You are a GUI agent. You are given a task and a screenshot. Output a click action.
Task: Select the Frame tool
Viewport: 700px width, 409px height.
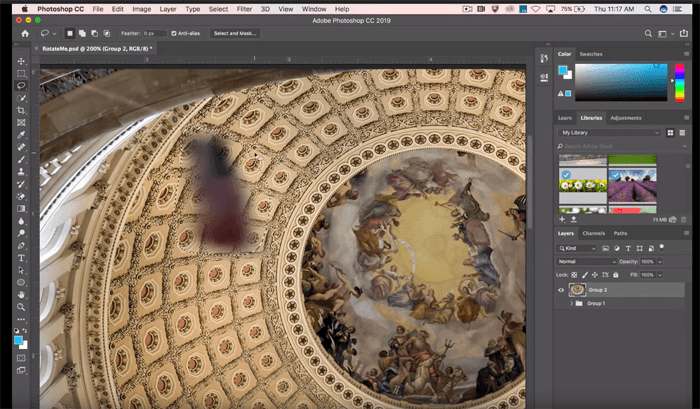(x=21, y=122)
